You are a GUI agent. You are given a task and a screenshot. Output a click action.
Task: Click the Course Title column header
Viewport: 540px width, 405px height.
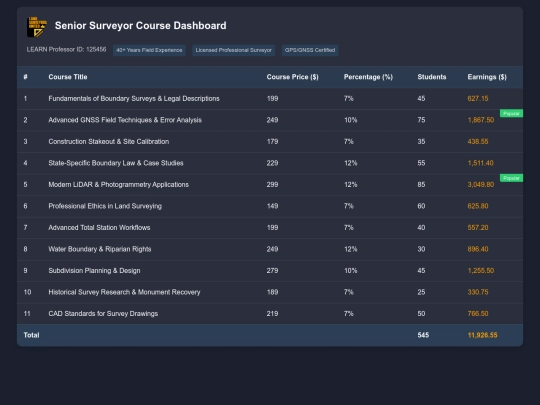[x=68, y=77]
